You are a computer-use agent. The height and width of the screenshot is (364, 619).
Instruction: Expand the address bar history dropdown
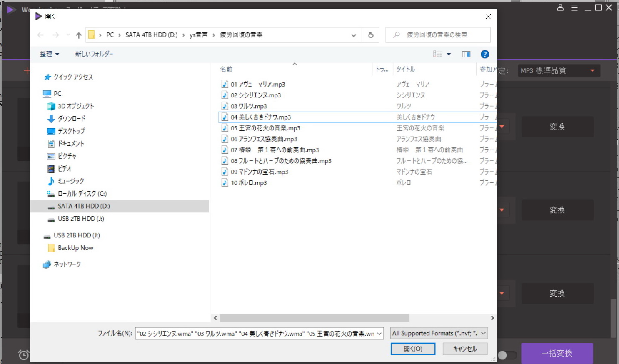(354, 35)
